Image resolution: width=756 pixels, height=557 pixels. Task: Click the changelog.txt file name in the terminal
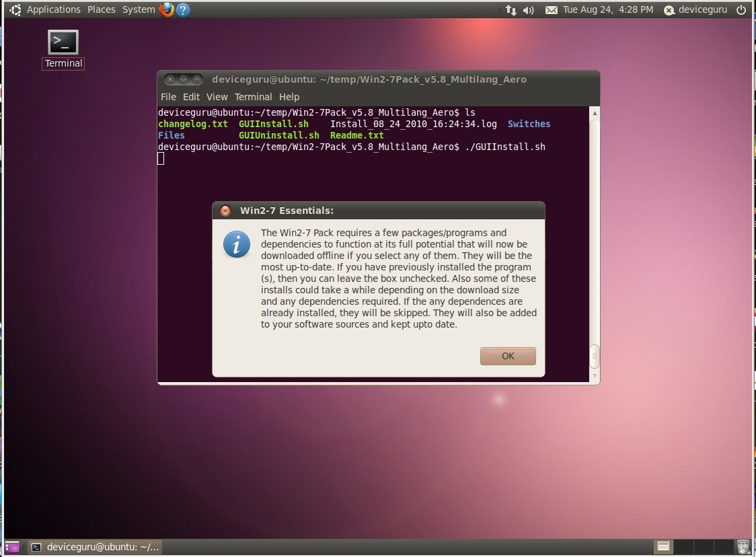coord(193,124)
